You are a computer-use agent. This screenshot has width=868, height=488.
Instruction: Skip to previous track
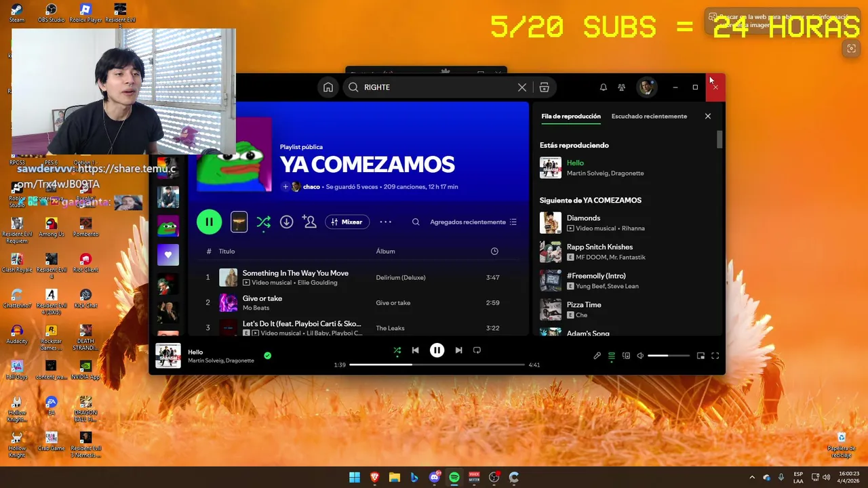tap(415, 350)
